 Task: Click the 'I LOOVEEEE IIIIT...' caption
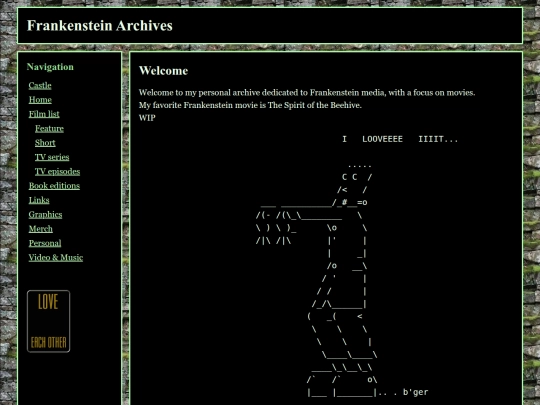[x=400, y=139]
